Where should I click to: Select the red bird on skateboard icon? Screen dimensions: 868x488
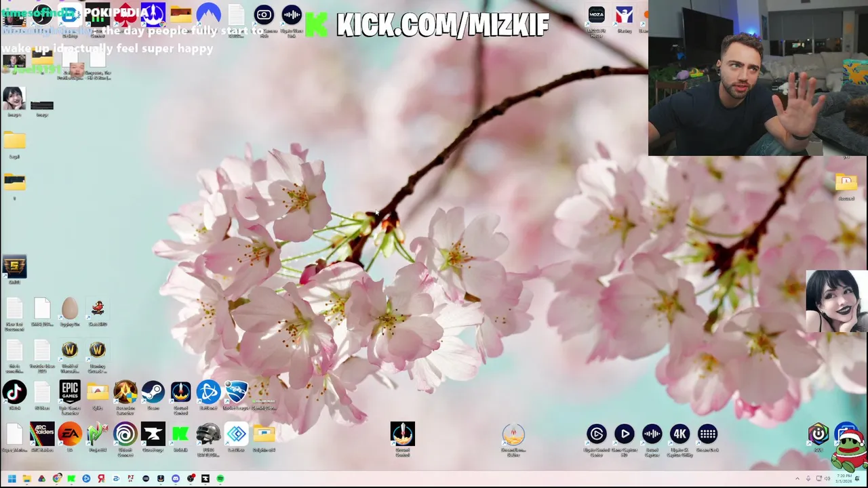pos(98,309)
